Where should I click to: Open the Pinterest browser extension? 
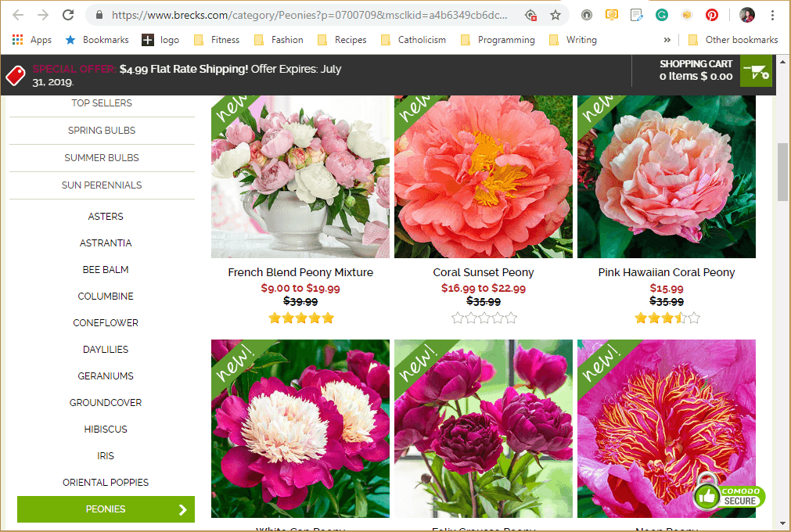pos(711,14)
